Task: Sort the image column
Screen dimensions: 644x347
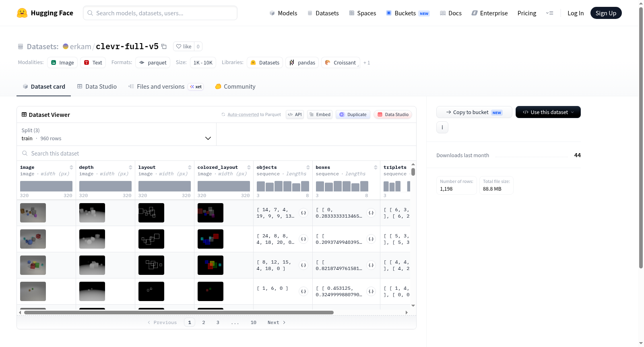Action: point(71,167)
